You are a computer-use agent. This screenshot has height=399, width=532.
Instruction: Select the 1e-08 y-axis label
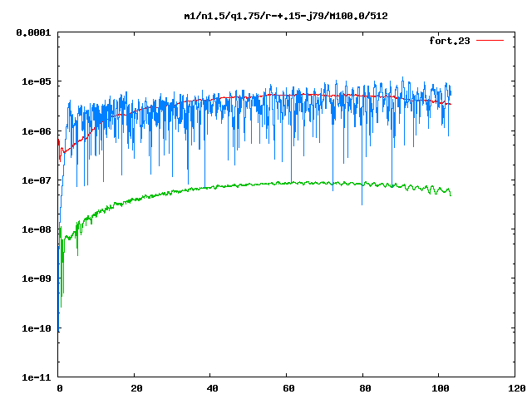[36, 229]
